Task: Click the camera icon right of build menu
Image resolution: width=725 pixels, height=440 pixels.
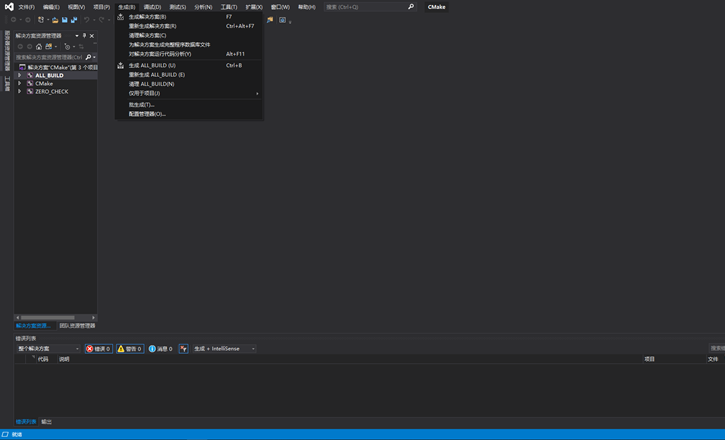Action: [x=283, y=20]
